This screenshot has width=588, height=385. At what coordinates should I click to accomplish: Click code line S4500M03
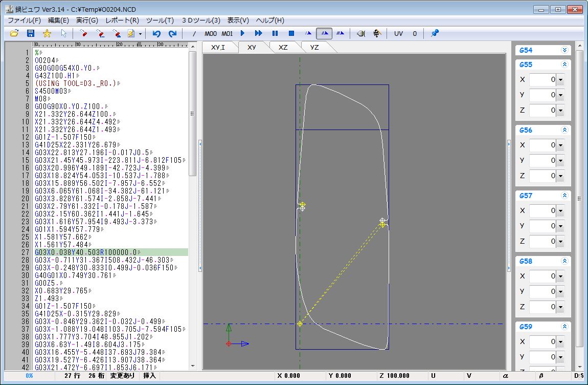point(51,91)
